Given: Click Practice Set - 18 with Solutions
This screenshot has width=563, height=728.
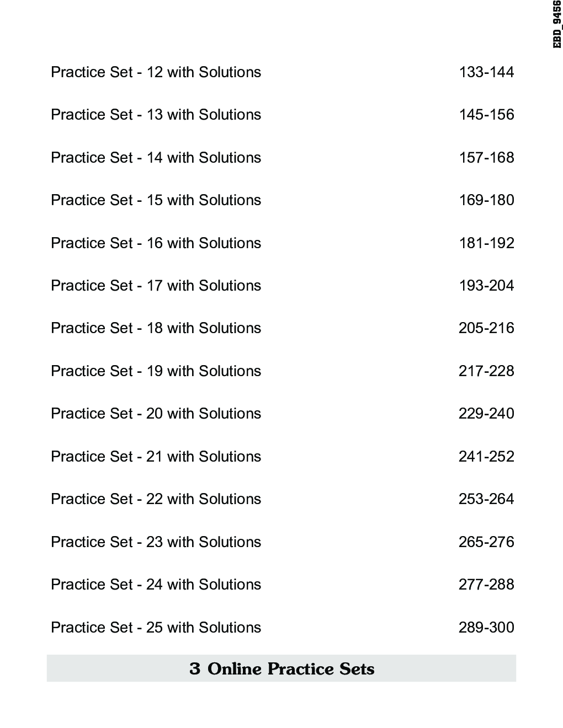Looking at the screenshot, I should tap(156, 328).
